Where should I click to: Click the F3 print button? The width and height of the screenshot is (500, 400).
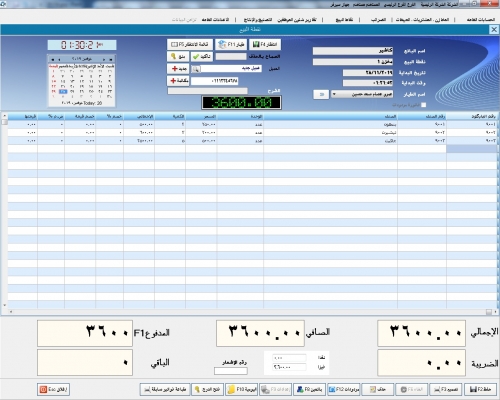(446, 389)
